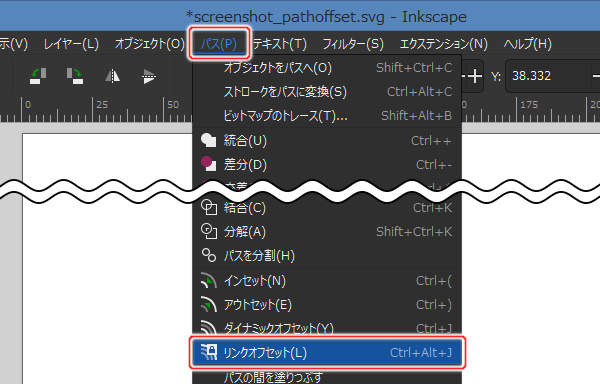Screen dimensions: 600x384
Task: Click the linked offset icon
Action: point(209,352)
